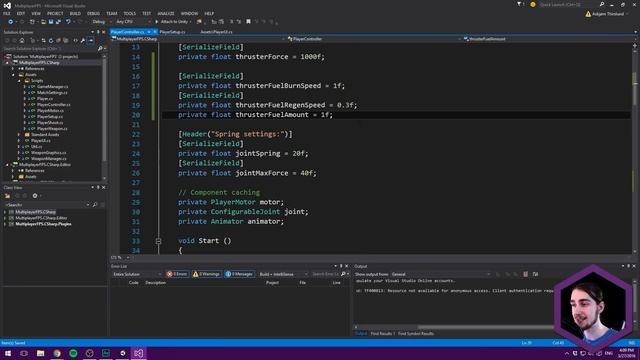Click the New Project toolbar icon
This screenshot has height=360, width=640.
point(33,22)
